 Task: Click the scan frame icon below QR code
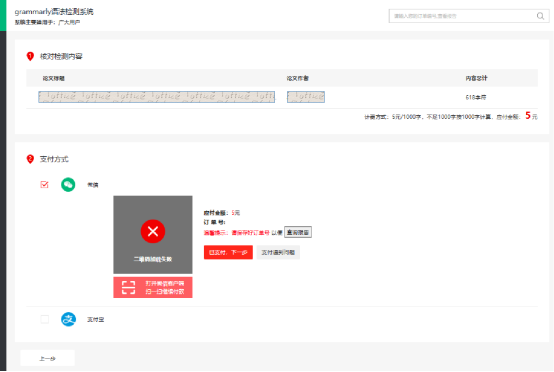tap(128, 288)
